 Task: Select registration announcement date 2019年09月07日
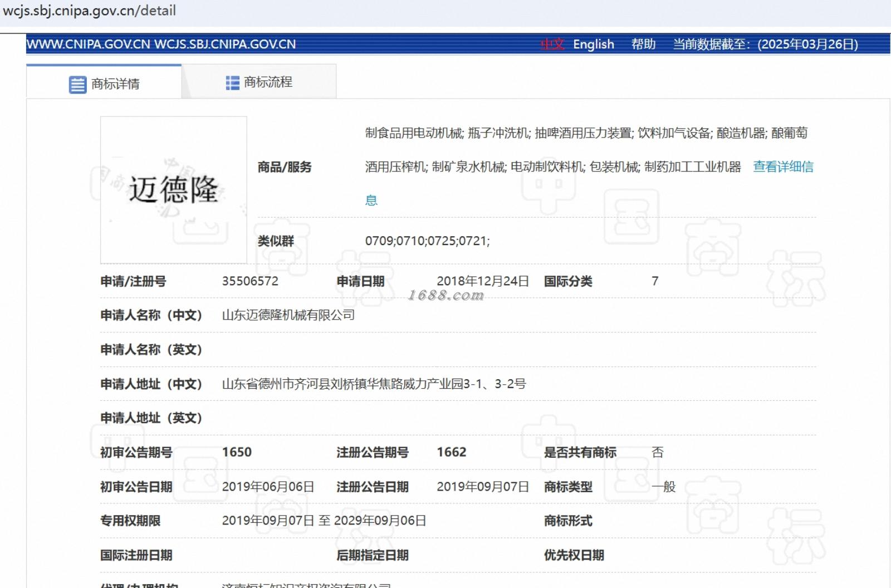point(483,487)
